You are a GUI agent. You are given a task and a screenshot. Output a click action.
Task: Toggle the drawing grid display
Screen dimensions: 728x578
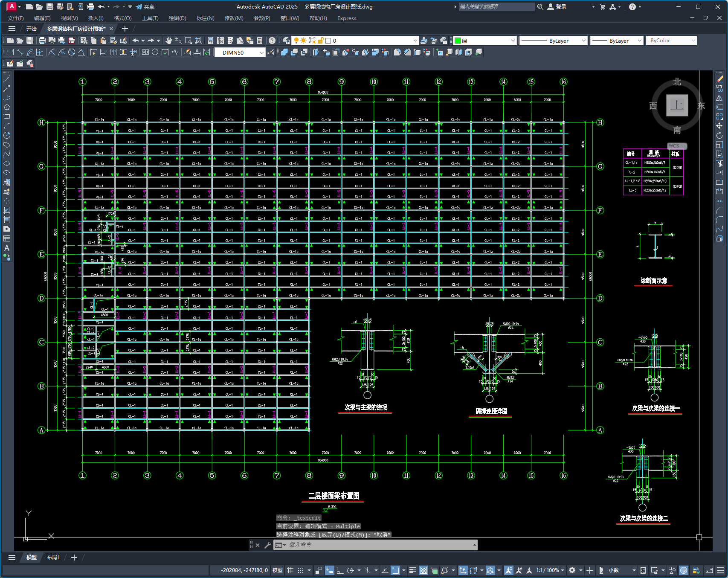290,570
